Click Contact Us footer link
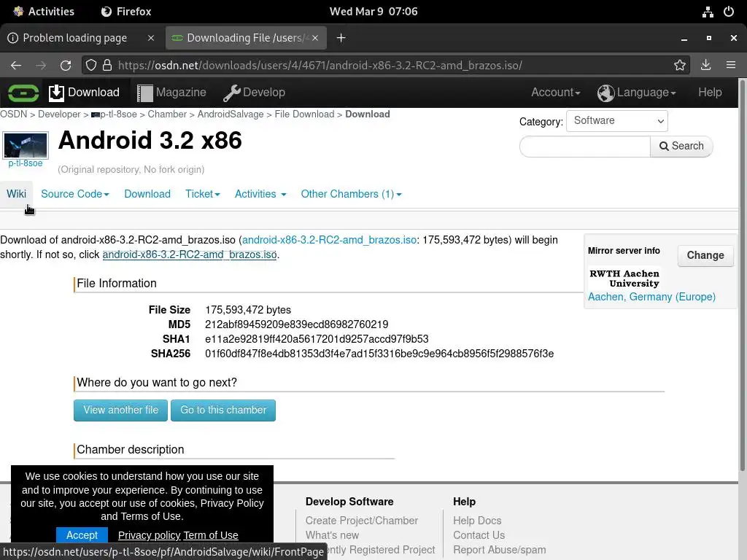 click(479, 535)
